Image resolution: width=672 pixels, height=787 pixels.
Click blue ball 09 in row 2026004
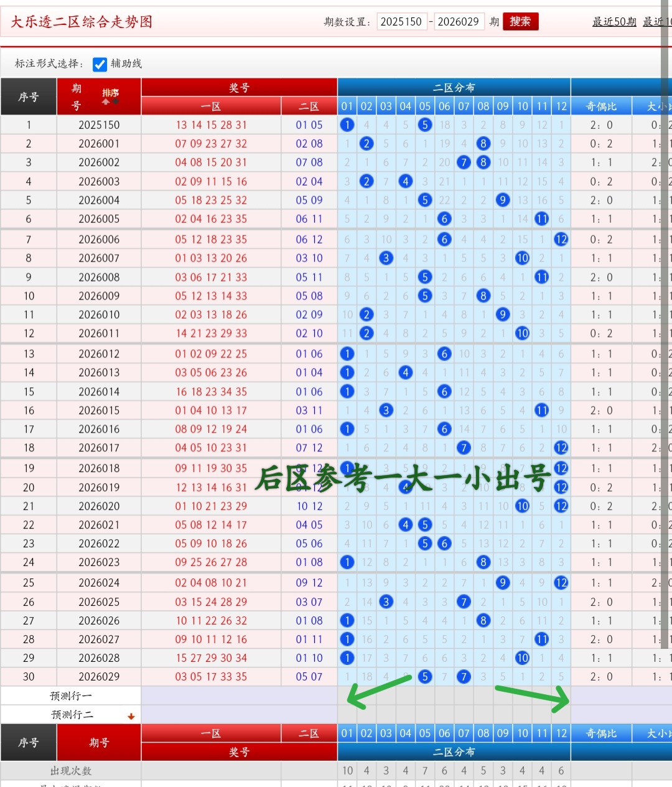point(503,200)
